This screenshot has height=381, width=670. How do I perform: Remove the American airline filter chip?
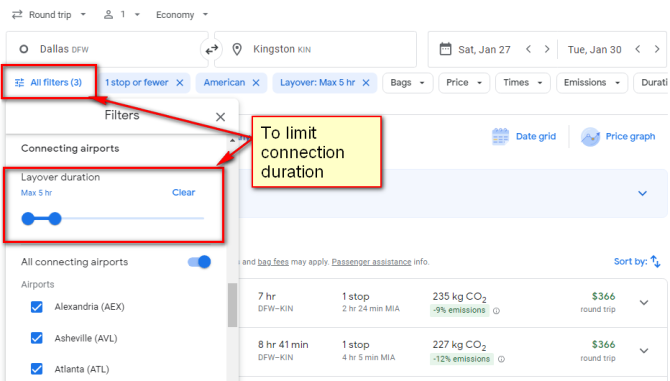[x=256, y=83]
